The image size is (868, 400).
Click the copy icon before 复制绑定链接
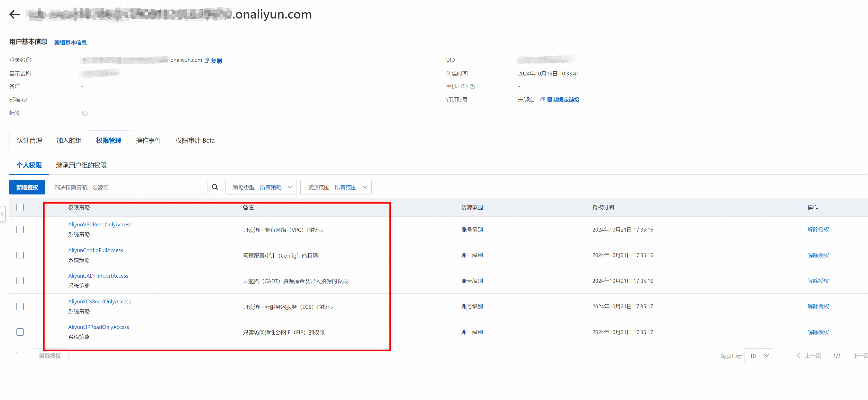point(542,99)
